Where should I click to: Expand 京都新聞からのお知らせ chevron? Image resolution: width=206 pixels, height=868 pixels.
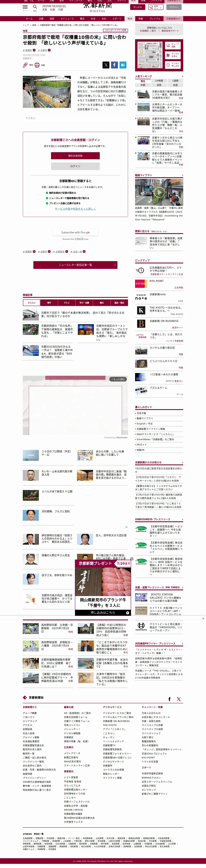tap(182, 463)
